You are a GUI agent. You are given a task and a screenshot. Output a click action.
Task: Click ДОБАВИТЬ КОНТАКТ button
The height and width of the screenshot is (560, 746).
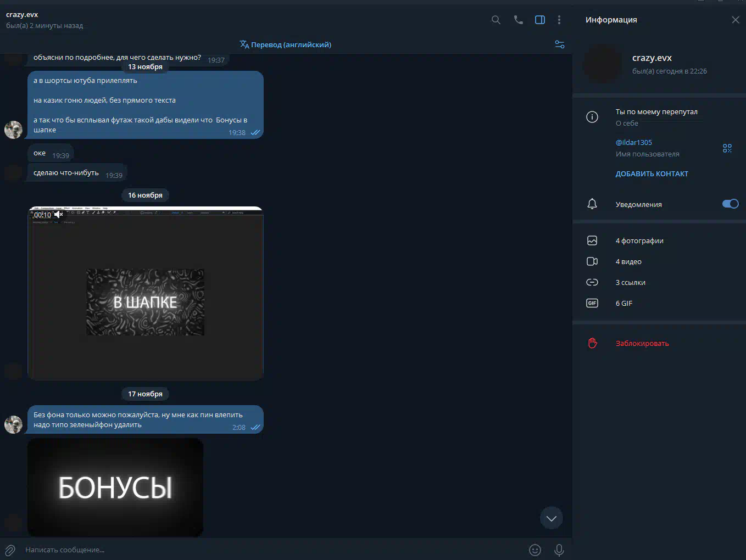652,173
